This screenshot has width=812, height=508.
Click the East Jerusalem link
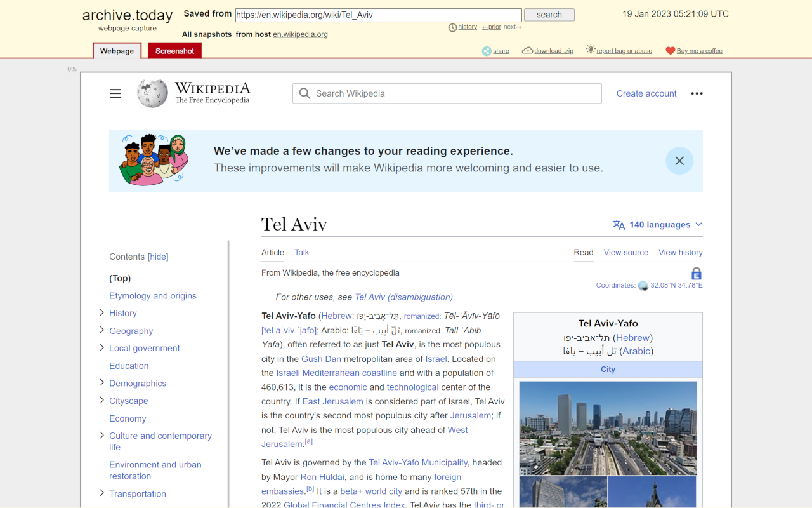333,401
